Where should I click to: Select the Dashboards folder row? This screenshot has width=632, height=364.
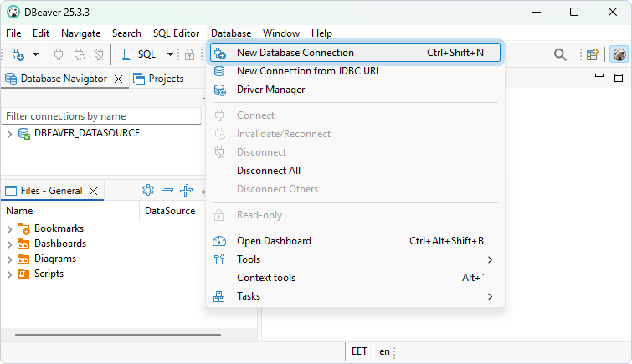click(x=60, y=244)
